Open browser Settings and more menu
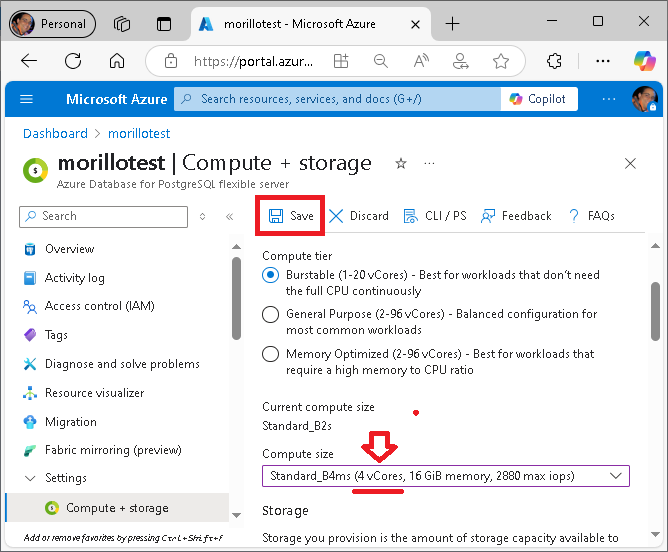 [603, 61]
